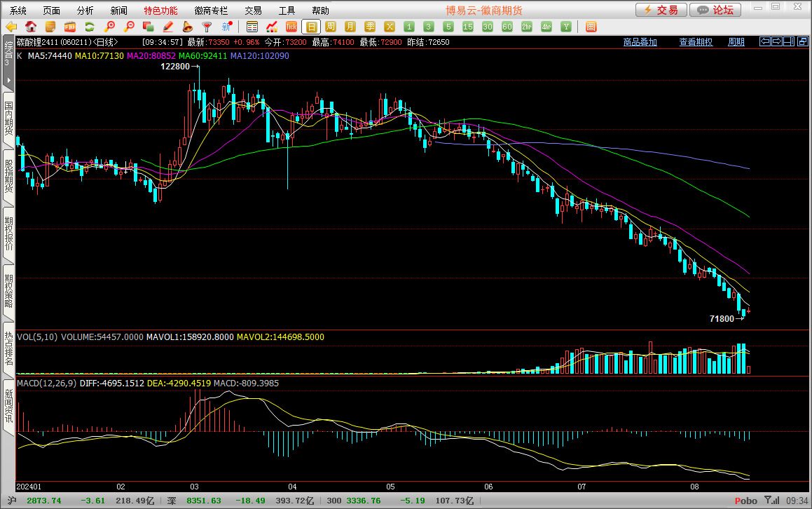The height and width of the screenshot is (509, 812).
Task: Open the 特色功能 menu
Action: (160, 11)
